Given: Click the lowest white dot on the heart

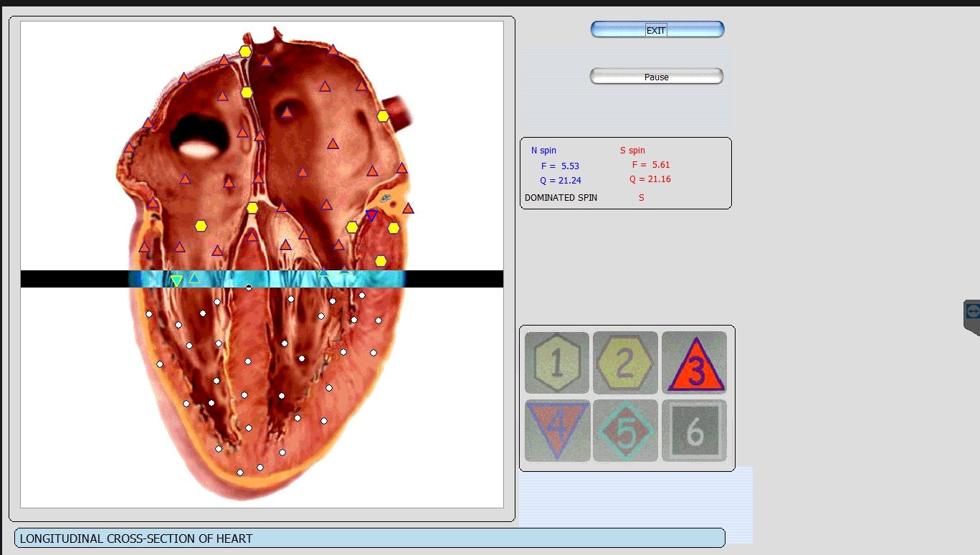Looking at the screenshot, I should [240, 472].
